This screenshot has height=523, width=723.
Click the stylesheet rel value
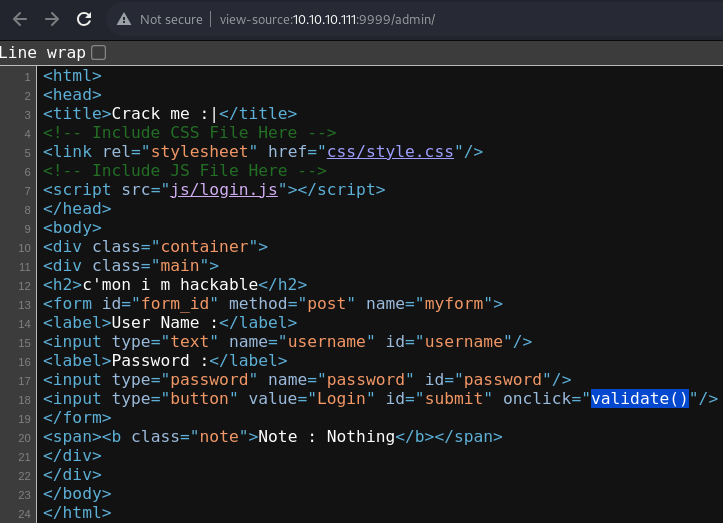[200, 152]
